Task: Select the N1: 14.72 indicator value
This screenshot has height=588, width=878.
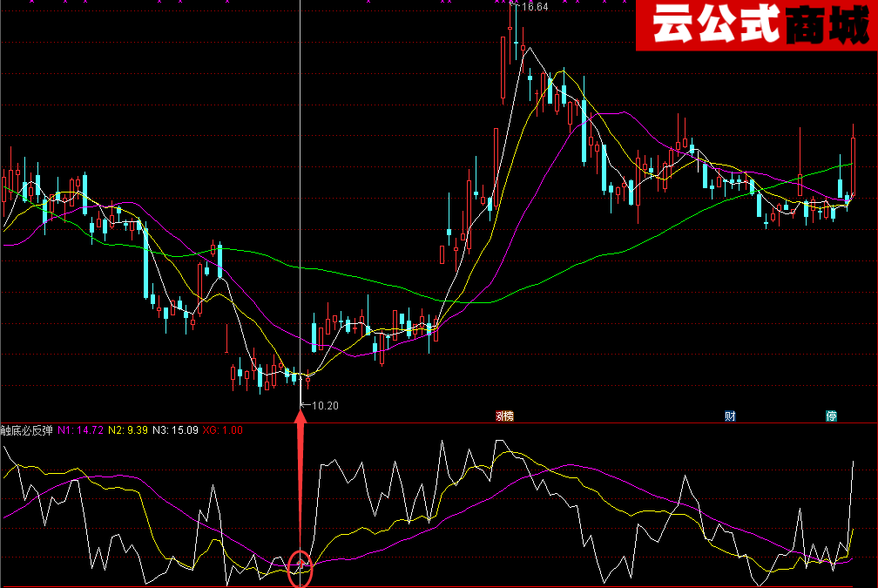Action: (x=81, y=430)
